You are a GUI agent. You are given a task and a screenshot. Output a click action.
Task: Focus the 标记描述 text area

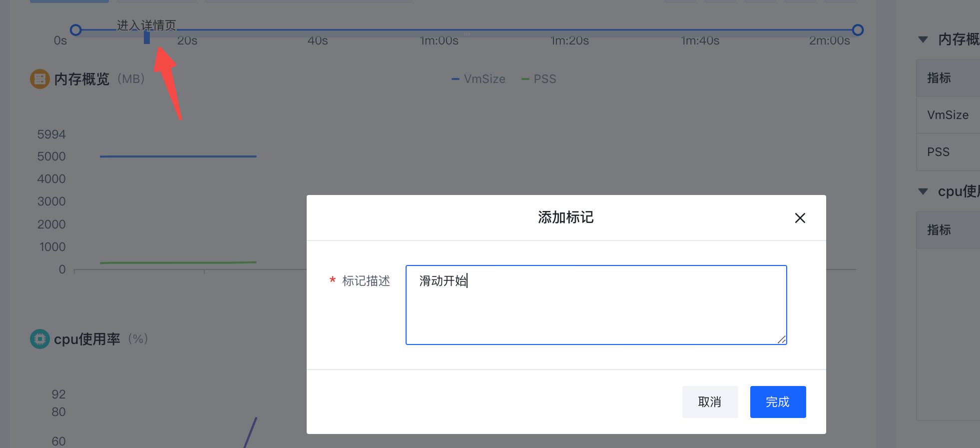596,305
